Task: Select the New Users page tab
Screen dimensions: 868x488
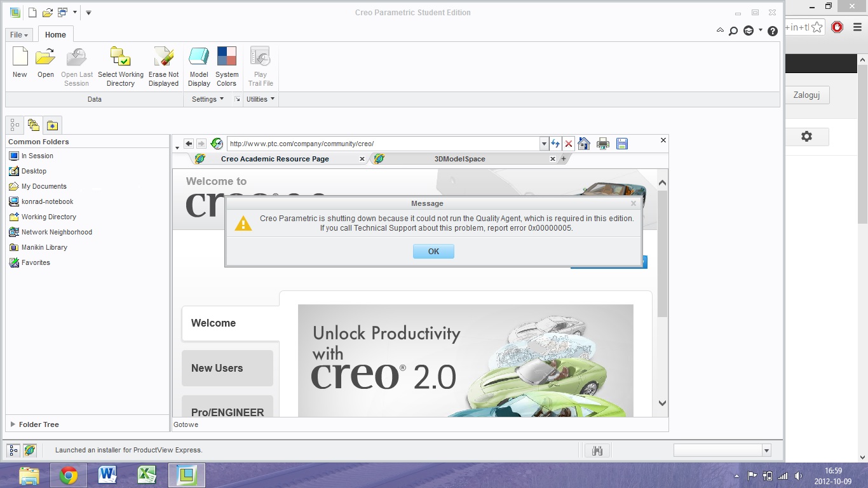Action: (x=227, y=368)
